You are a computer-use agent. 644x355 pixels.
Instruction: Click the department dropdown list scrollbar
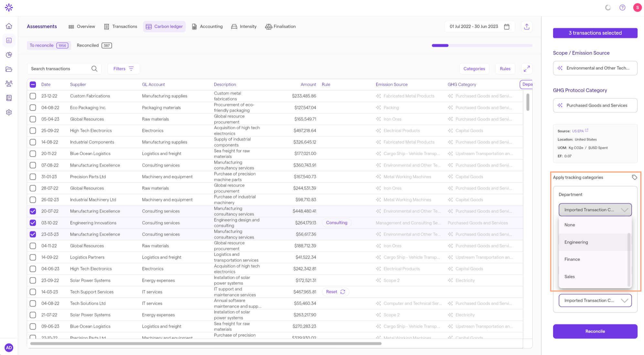(x=628, y=259)
